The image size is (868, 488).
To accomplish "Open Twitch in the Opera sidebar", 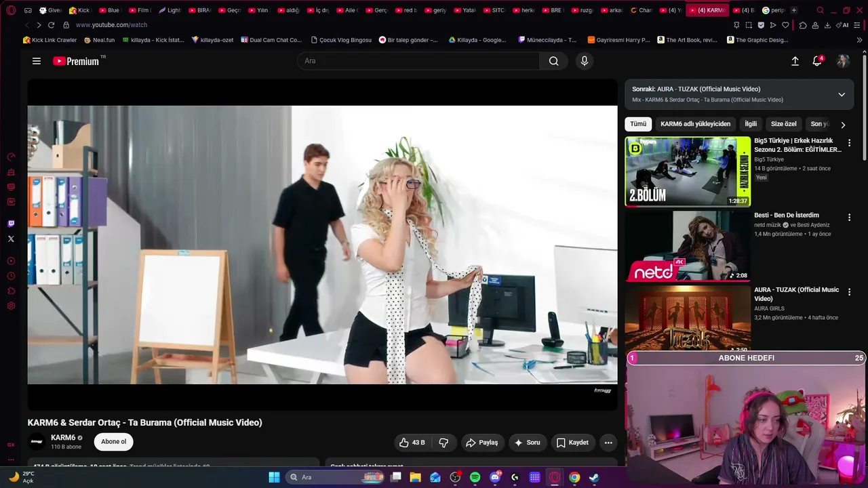I will click(11, 224).
